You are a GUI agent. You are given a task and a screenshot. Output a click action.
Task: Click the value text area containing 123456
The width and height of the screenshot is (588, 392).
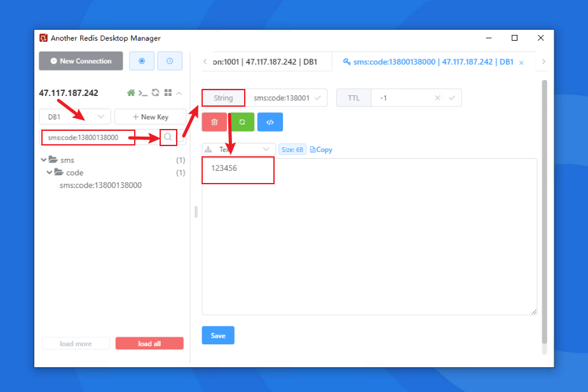(x=369, y=236)
